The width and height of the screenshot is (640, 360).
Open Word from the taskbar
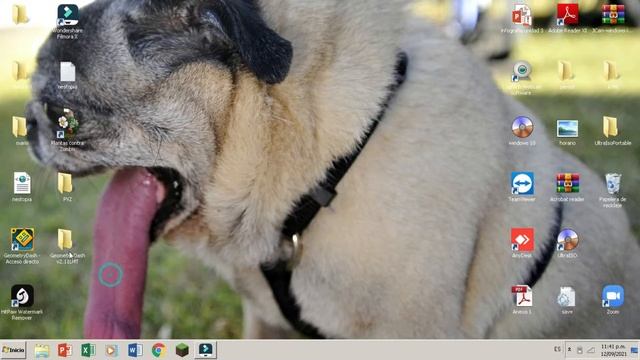coord(135,350)
